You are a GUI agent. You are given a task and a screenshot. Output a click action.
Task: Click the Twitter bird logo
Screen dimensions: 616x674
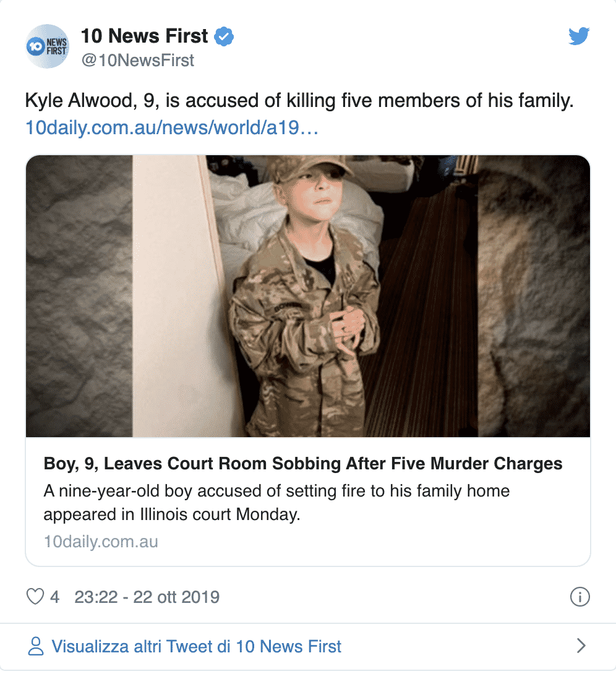[x=579, y=37]
